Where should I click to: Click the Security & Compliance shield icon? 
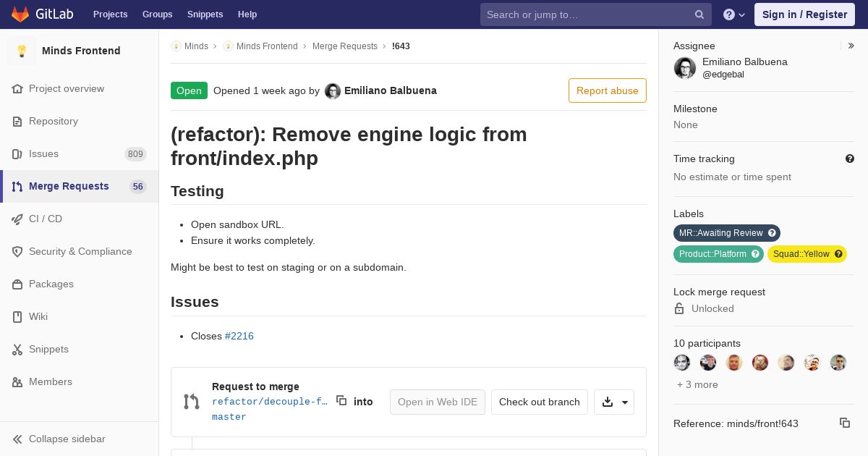tap(17, 251)
